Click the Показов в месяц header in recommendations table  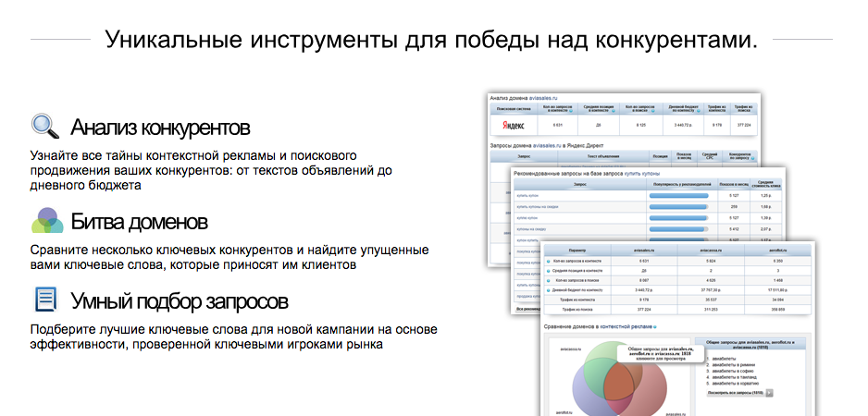click(x=733, y=183)
